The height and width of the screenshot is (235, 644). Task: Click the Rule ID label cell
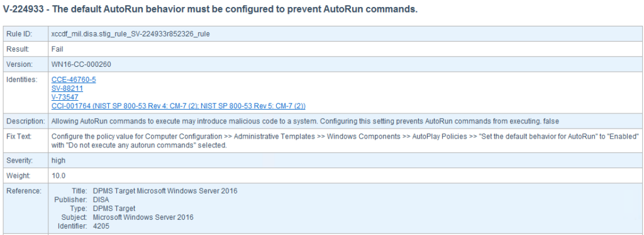coord(25,34)
